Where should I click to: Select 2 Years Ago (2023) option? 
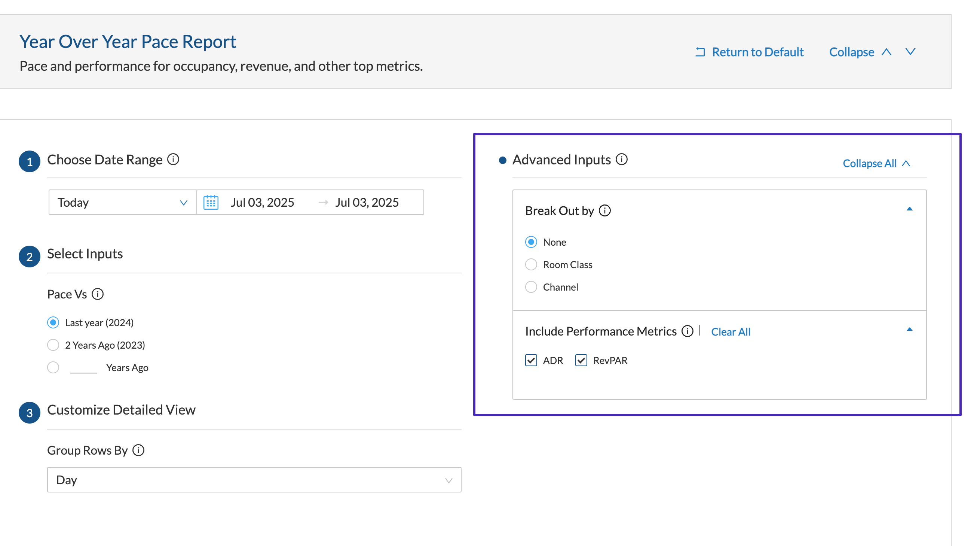[x=53, y=345]
